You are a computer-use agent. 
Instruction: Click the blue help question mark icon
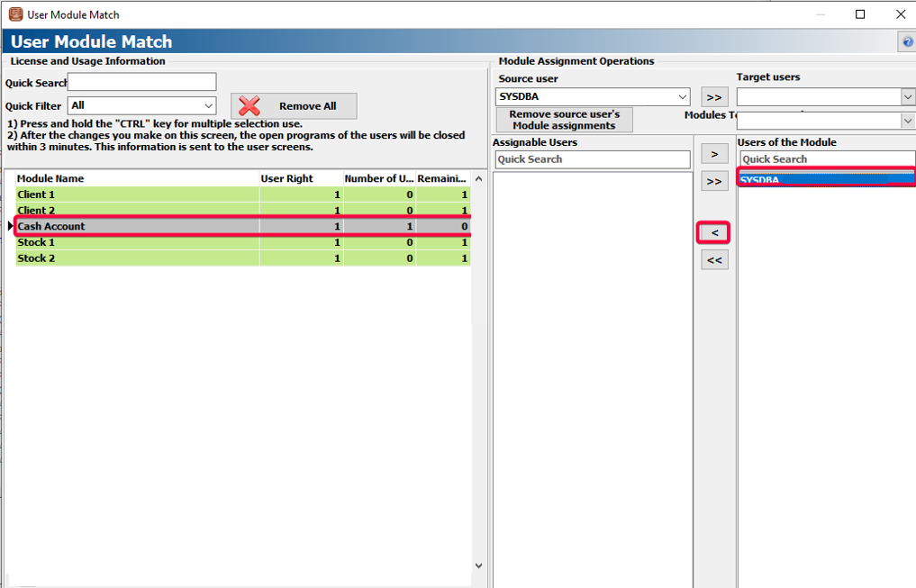coord(908,43)
